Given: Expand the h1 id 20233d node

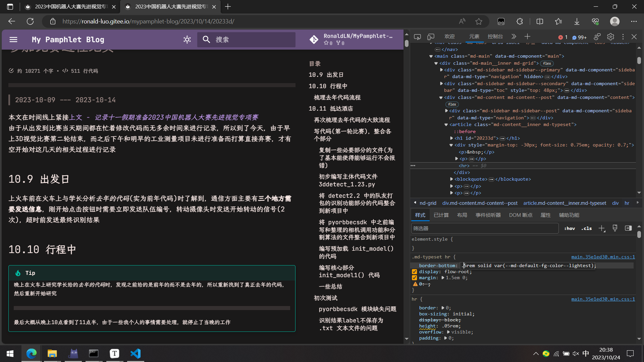Looking at the screenshot, I should point(451,138).
